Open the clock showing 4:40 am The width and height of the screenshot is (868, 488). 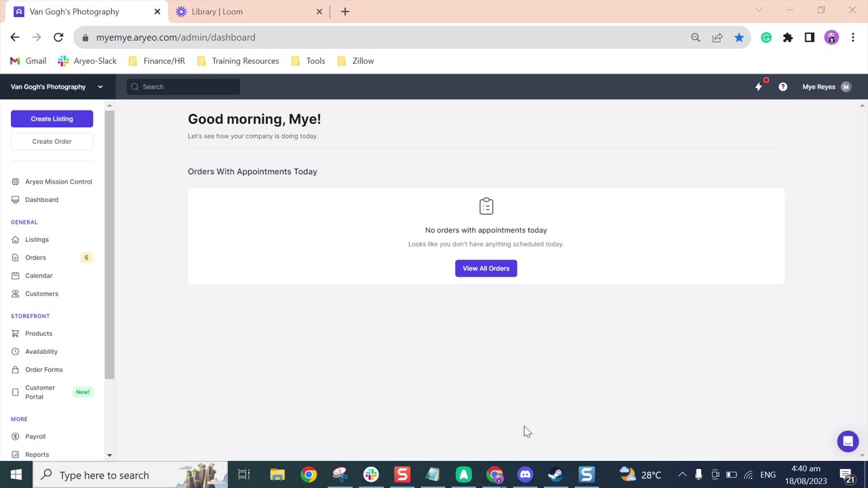[806, 474]
